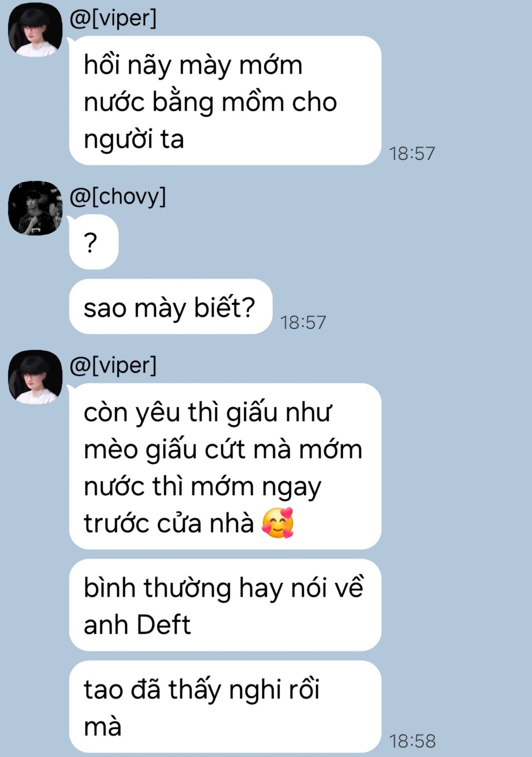Tap the words "người ta" in the first bubble
Screen dimensions: 532x757
tap(134, 140)
